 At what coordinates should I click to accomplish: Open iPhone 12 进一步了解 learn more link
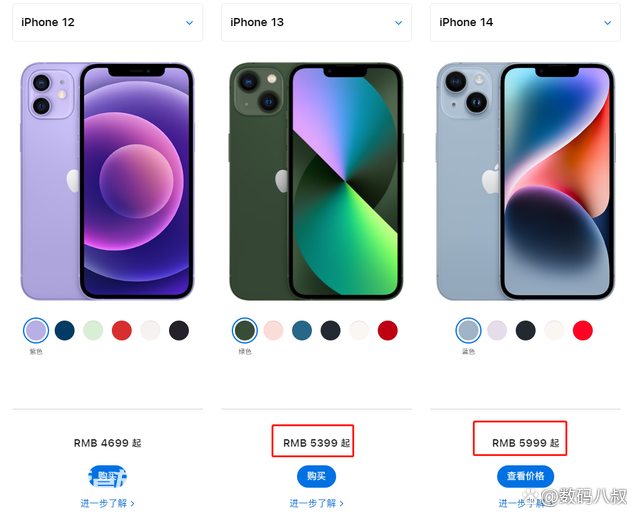click(107, 503)
